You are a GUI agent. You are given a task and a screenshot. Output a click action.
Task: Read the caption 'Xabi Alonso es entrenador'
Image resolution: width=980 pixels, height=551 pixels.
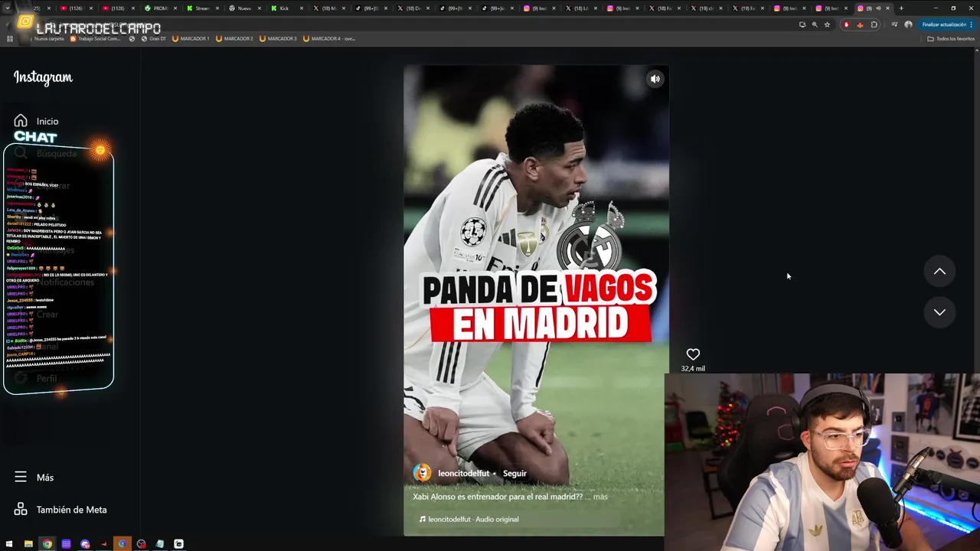tap(498, 497)
